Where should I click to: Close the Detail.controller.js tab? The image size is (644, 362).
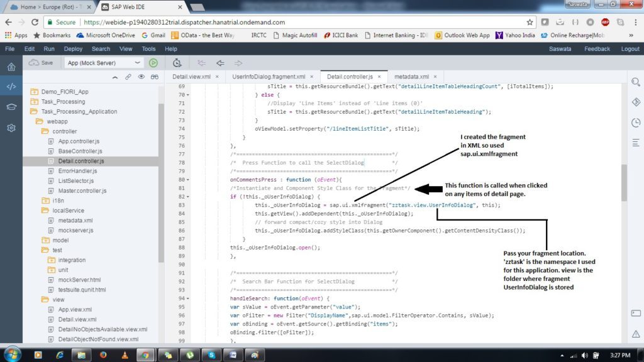tap(379, 77)
